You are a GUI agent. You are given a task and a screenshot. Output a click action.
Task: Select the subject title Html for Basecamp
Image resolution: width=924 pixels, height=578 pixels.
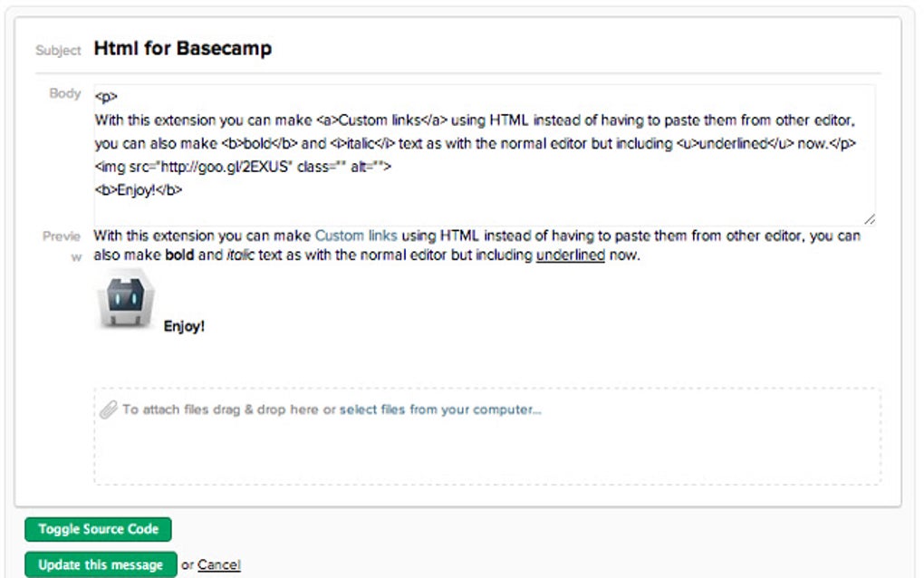click(181, 47)
